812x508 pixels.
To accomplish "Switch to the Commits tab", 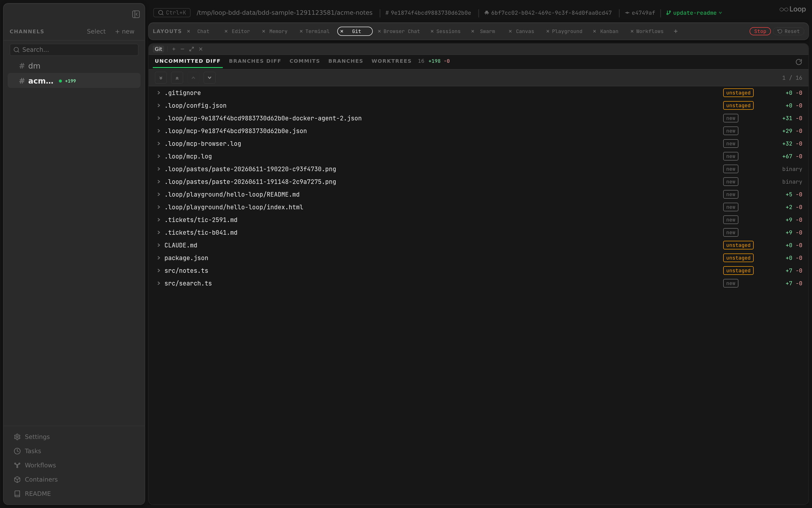I will [x=305, y=61].
